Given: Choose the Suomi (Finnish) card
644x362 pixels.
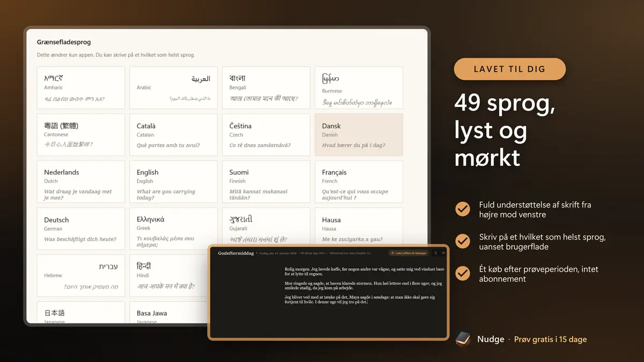Looking at the screenshot, I should tap(266, 182).
